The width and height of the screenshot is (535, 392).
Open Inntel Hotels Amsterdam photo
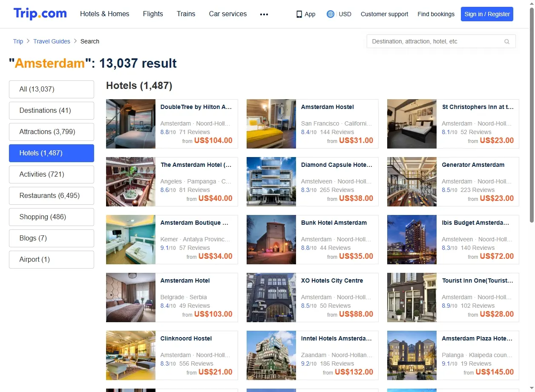[271, 355]
